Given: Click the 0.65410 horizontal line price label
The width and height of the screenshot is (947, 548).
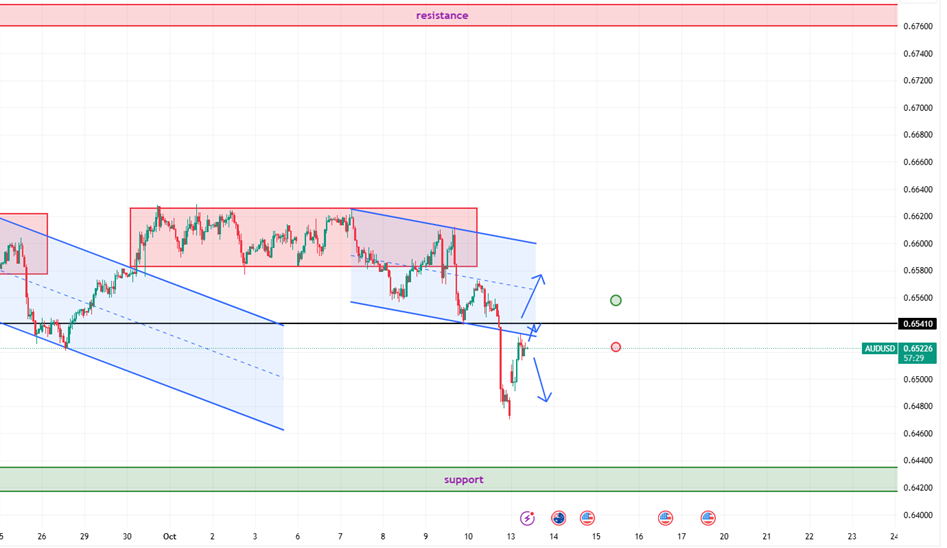Looking at the screenshot, I should 917,324.
